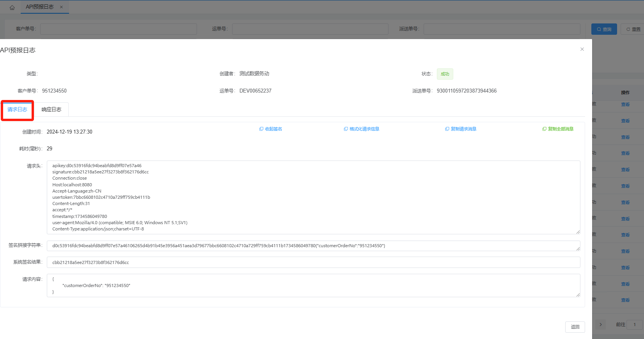This screenshot has height=339, width=644.
Task: Click the 请求内容 JSON textarea
Action: pyautogui.click(x=313, y=285)
